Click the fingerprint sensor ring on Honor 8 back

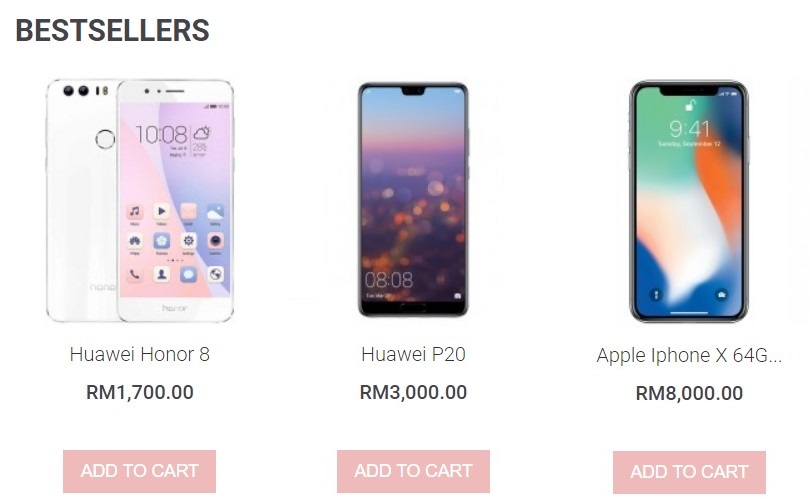tap(105, 138)
